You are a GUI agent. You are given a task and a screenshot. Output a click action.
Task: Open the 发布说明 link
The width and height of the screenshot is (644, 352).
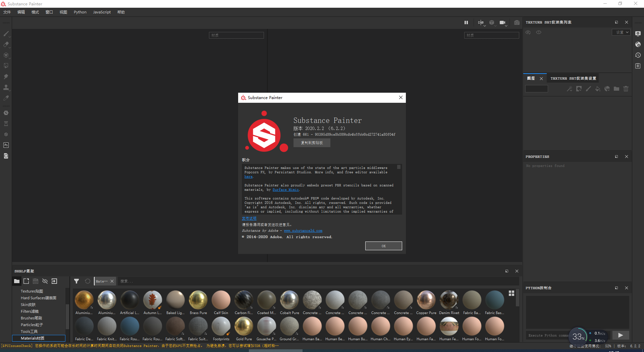[249, 218]
